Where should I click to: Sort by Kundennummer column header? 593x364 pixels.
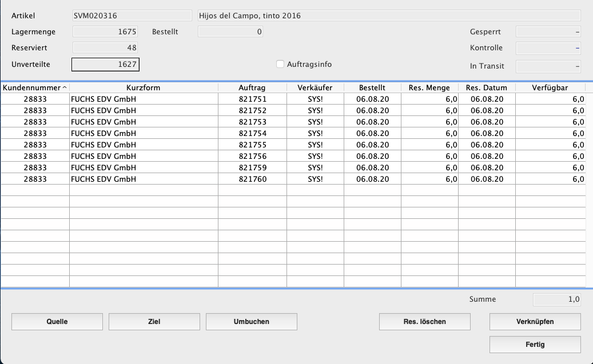pyautogui.click(x=34, y=88)
